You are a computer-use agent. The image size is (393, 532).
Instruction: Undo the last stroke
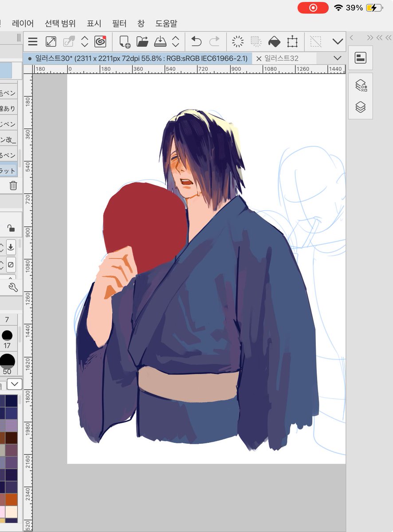point(196,42)
